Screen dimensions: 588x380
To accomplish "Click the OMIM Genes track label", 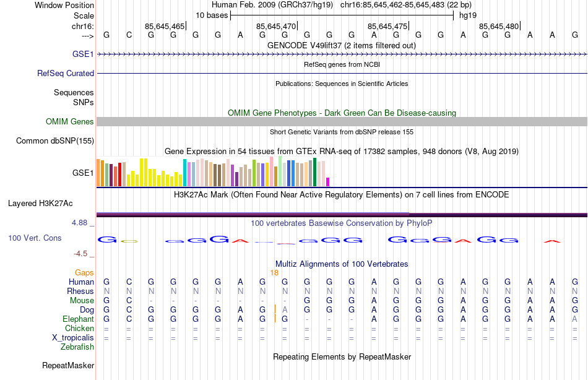I will (x=69, y=121).
